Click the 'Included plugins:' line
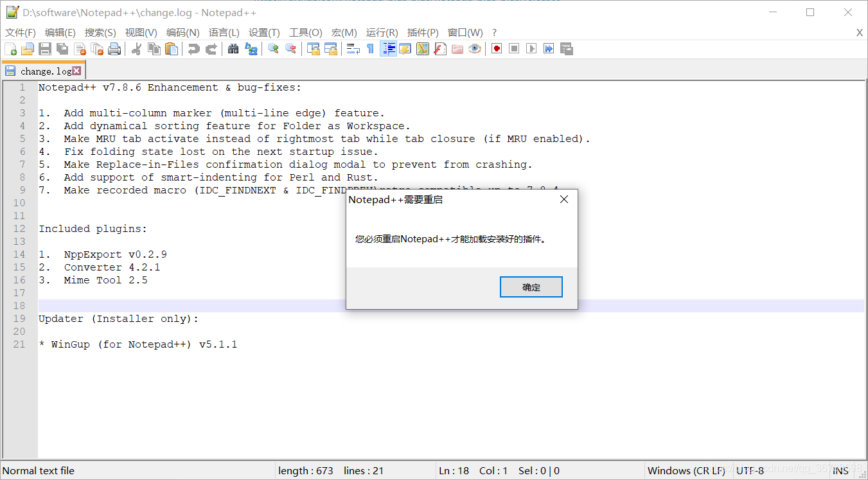The height and width of the screenshot is (480, 868). click(93, 229)
